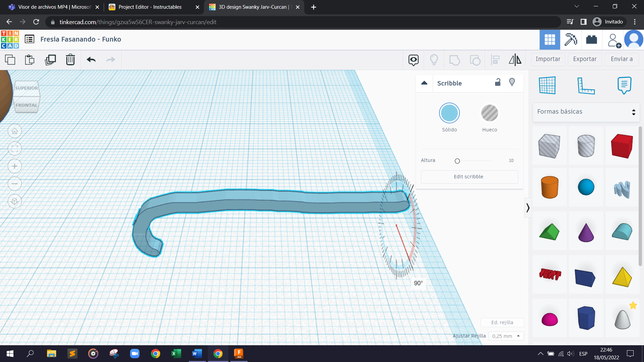Open the Formas básicas dropdown
Viewport: 644px width, 362px height.
[x=586, y=112]
